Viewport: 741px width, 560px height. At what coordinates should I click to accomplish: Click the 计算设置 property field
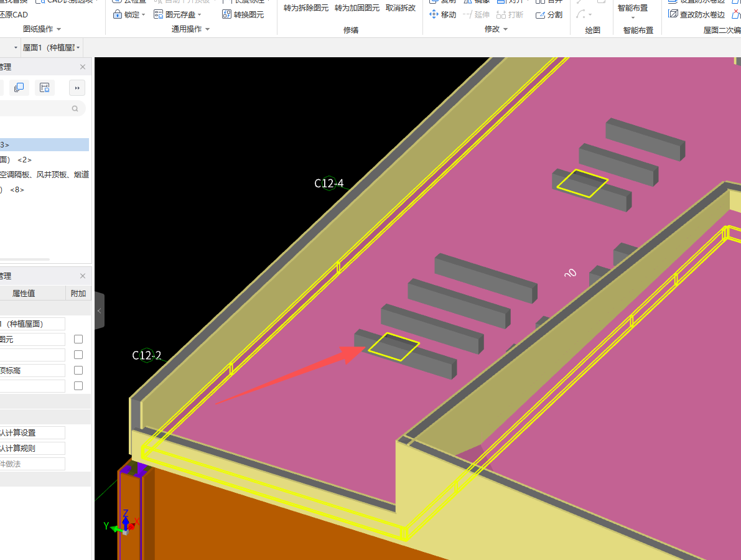[x=32, y=433]
